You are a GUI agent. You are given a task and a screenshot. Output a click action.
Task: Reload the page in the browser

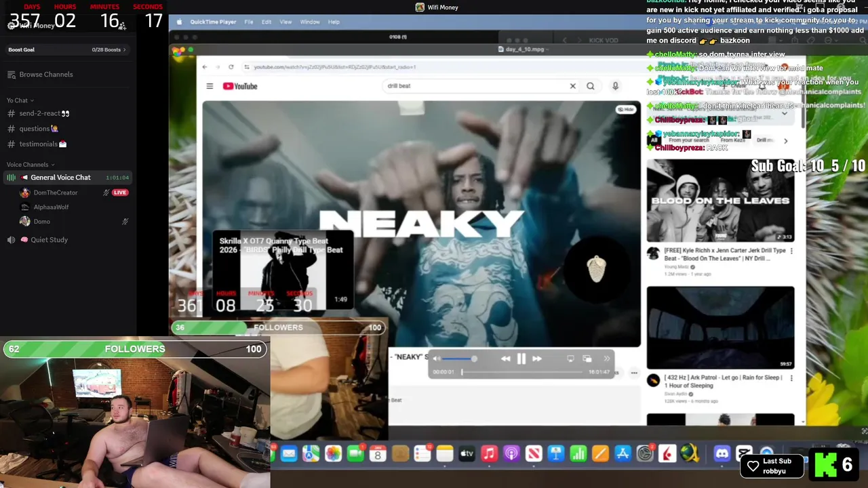pyautogui.click(x=231, y=67)
